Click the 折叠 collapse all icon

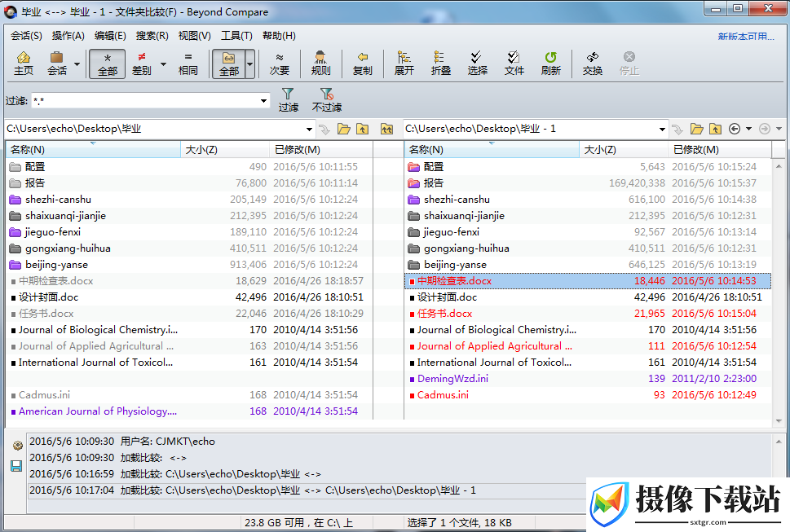[x=440, y=57]
